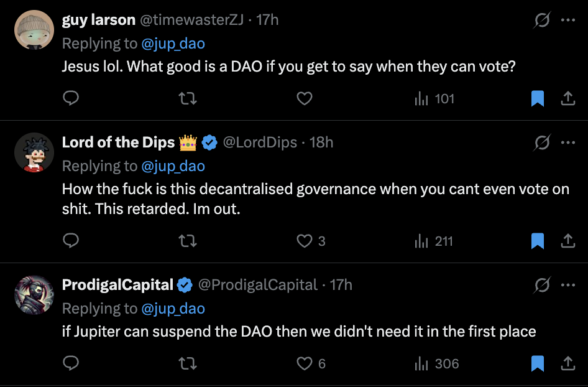Remove the bookmark from Lord of the Dips' tweet
The image size is (588, 387).
(537, 241)
